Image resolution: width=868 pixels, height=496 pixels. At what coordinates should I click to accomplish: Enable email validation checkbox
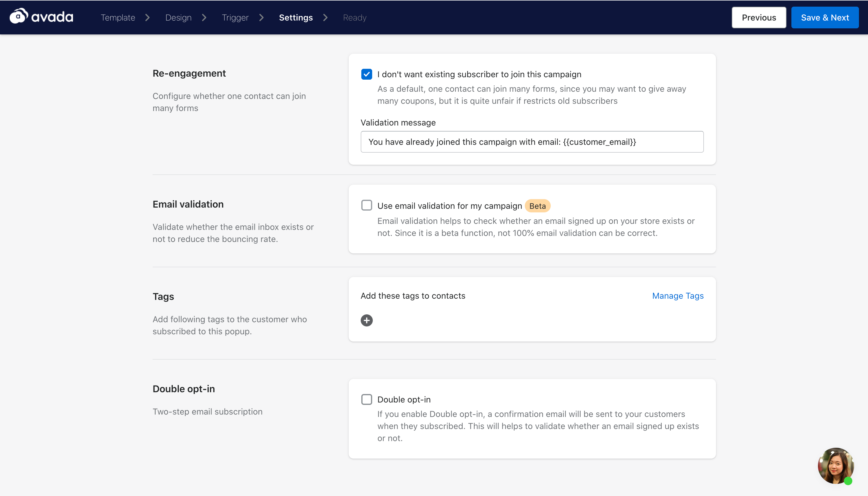click(366, 205)
